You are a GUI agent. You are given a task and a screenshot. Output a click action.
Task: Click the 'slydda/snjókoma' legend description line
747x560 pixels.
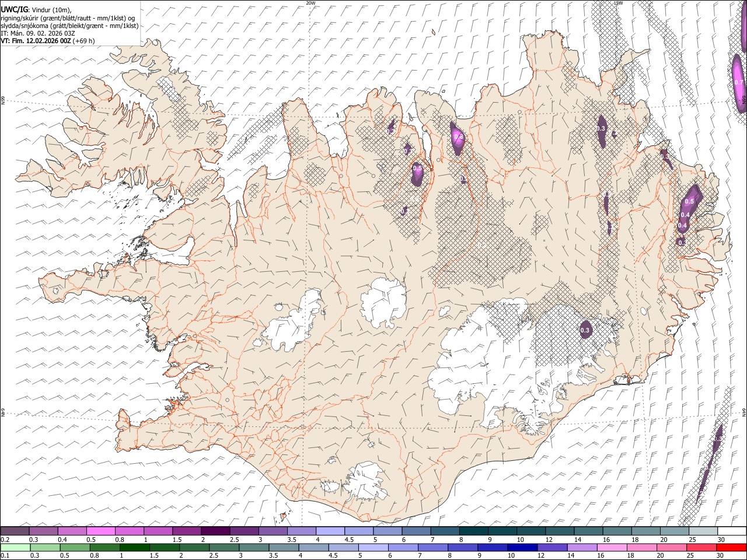point(69,26)
